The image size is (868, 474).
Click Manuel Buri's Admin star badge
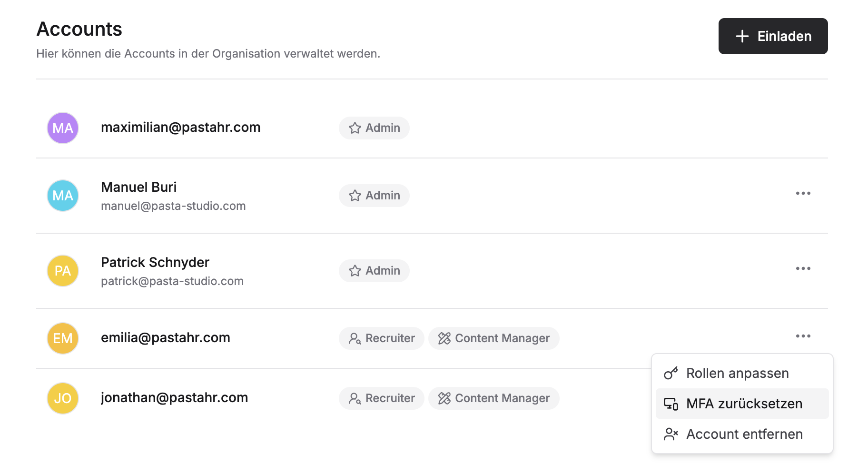[374, 196]
